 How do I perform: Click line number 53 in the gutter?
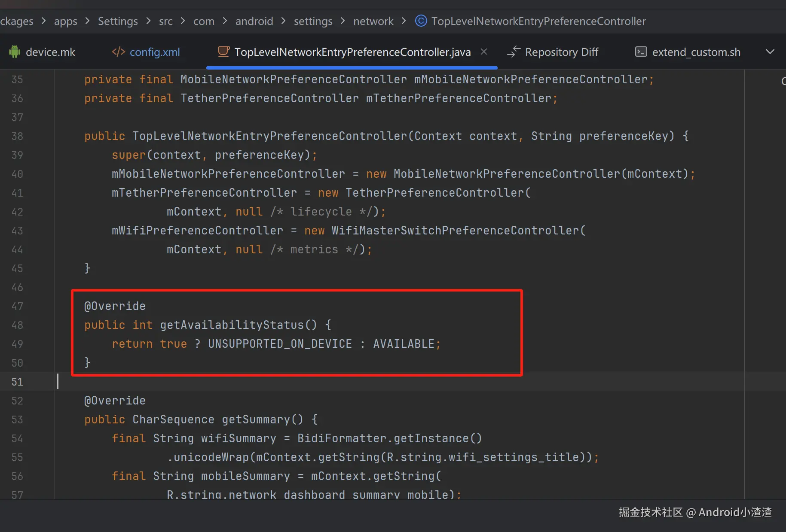[x=17, y=420]
